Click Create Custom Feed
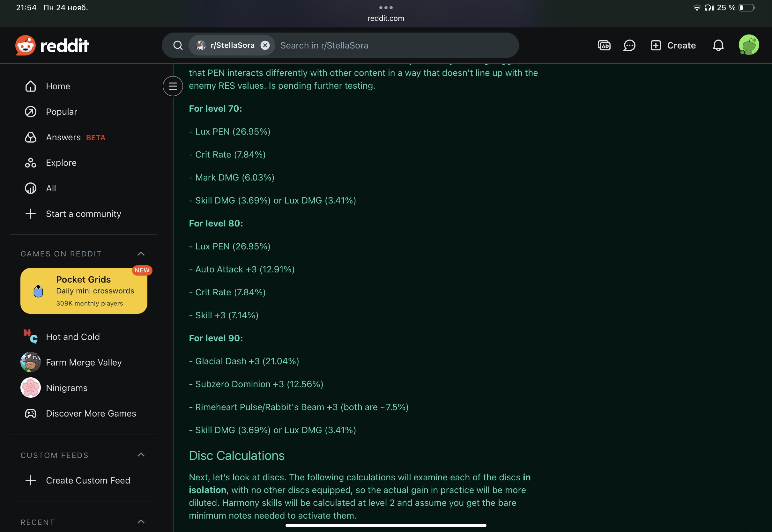Image resolution: width=772 pixels, height=532 pixels. (88, 480)
